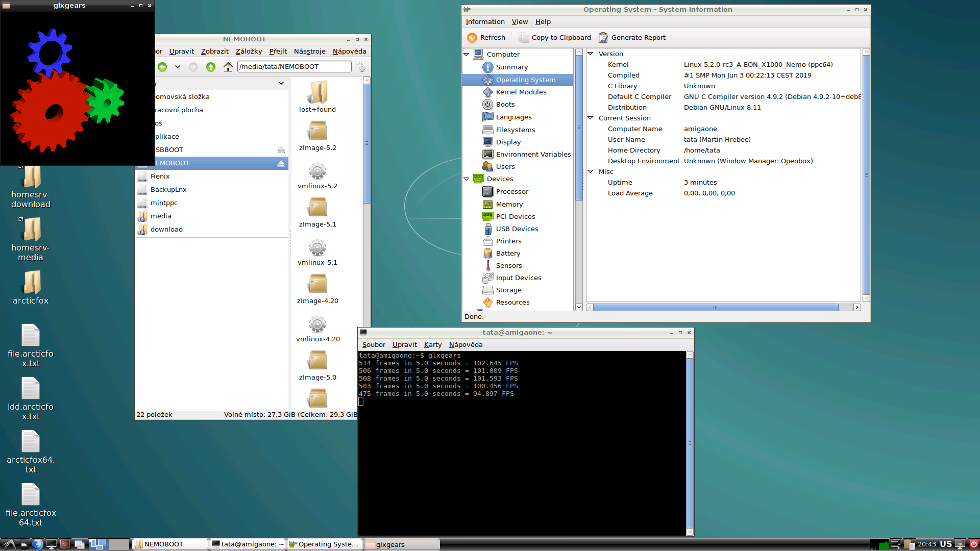Viewport: 980px width, 551px height.
Task: Select the Battery entry
Action: (508, 253)
